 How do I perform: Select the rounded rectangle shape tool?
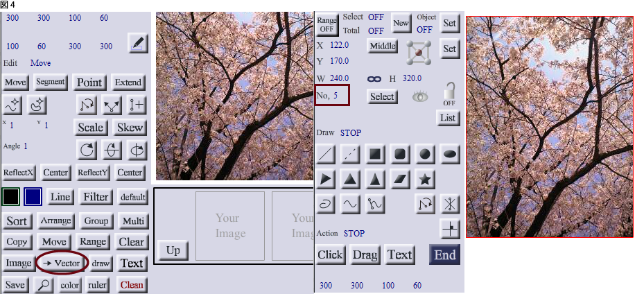pos(399,155)
